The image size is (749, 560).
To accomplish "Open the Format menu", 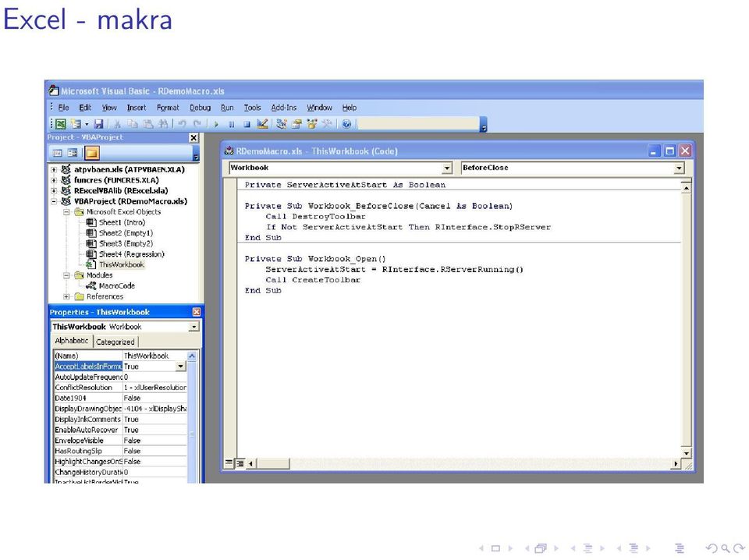I will point(168,108).
